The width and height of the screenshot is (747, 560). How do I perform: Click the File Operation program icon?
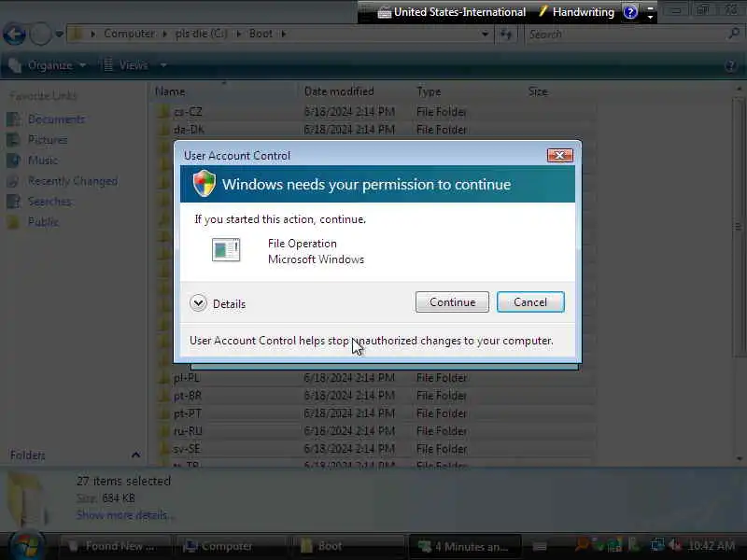[x=226, y=250]
